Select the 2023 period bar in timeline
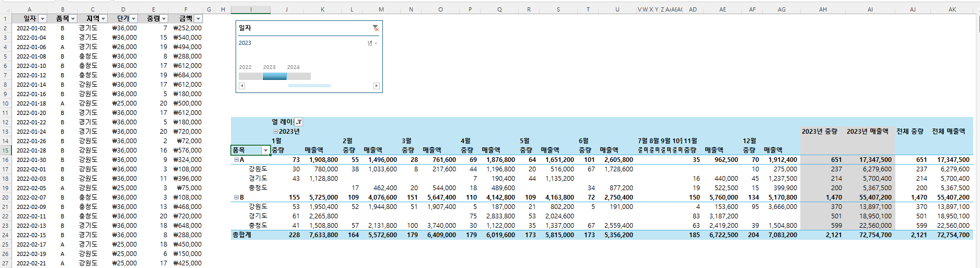Image resolution: width=980 pixels, height=268 pixels. 275,76
